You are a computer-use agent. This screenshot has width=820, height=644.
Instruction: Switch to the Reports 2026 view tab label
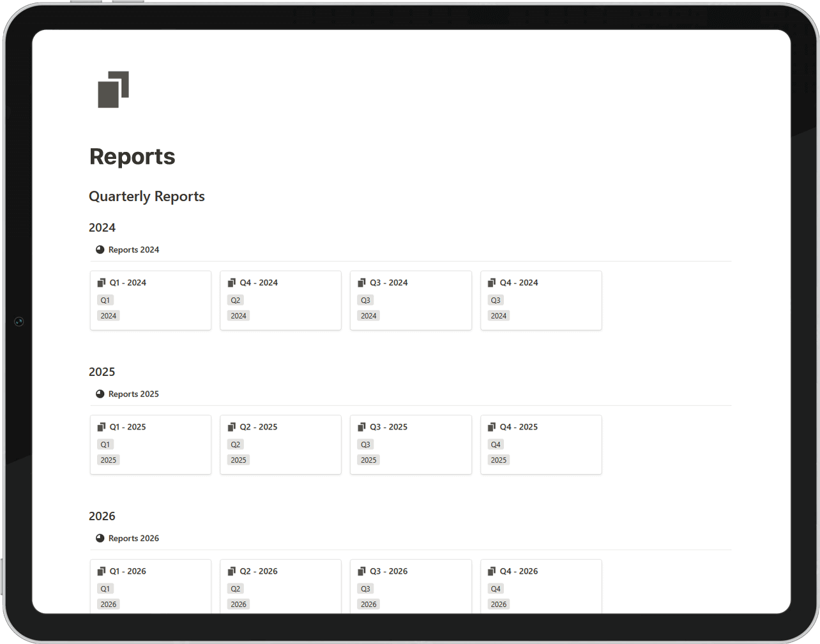pos(133,538)
